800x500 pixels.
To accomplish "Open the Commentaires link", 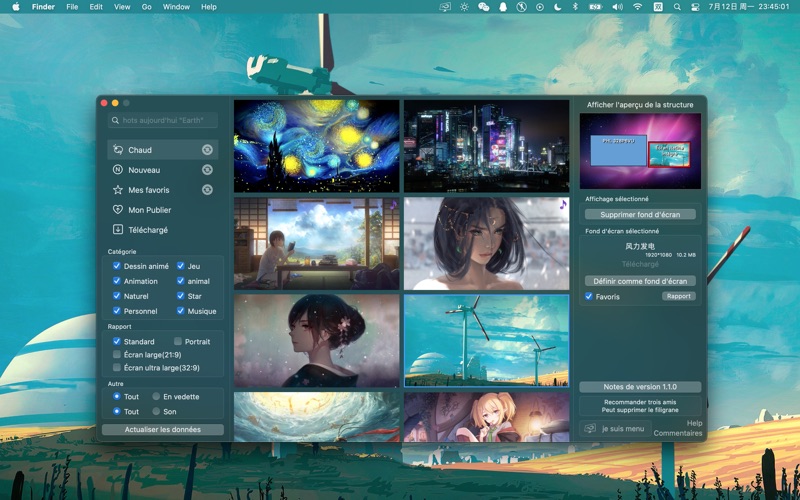I will click(x=678, y=433).
